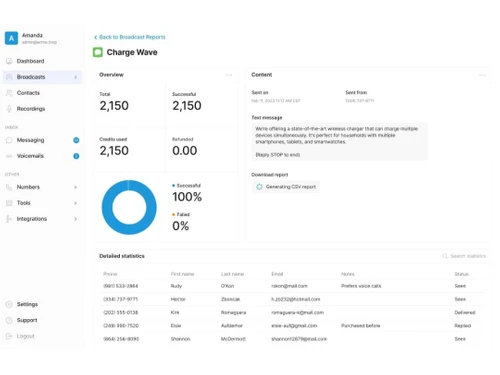The image size is (500, 375).
Task: Click the green Charge Wave message icon
Action: click(x=98, y=52)
